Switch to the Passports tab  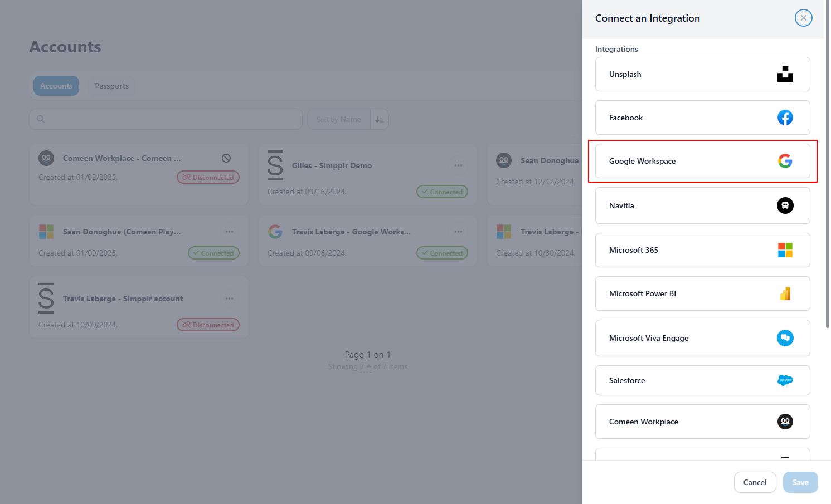(x=111, y=86)
